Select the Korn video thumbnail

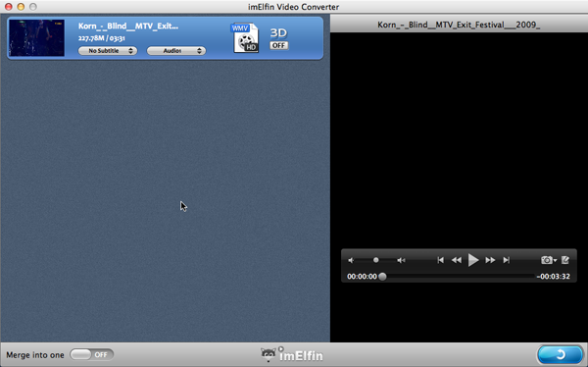click(37, 38)
